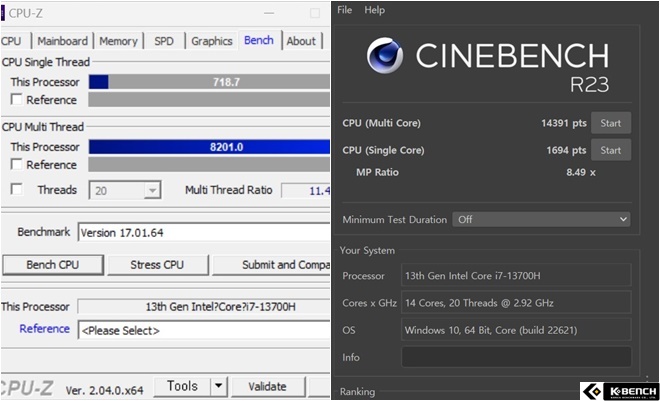The image size is (660, 401).
Task: Click the Processor field in Cinebench
Action: pos(516,276)
